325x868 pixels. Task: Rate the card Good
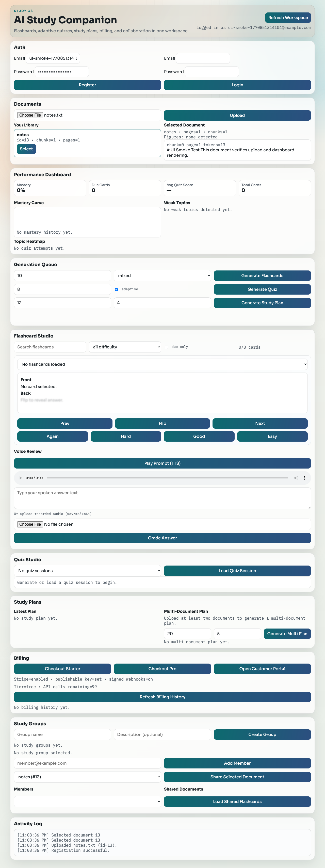199,436
